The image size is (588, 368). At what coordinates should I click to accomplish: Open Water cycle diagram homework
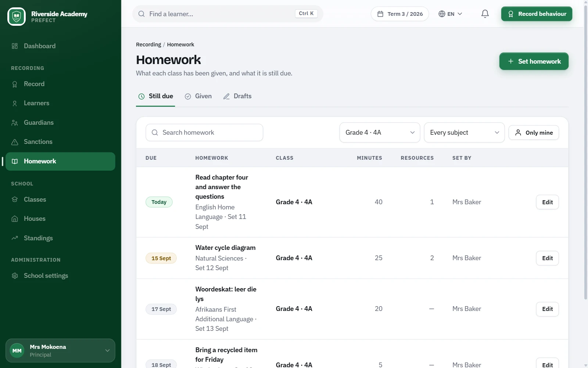[x=225, y=248]
